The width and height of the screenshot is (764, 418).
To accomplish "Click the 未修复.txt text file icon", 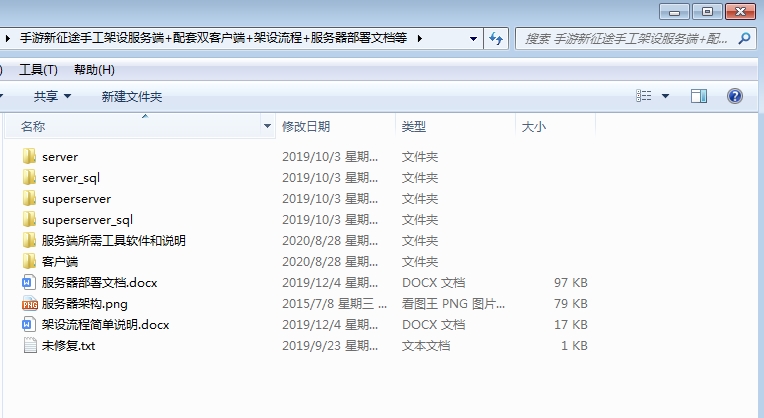I will (29, 346).
